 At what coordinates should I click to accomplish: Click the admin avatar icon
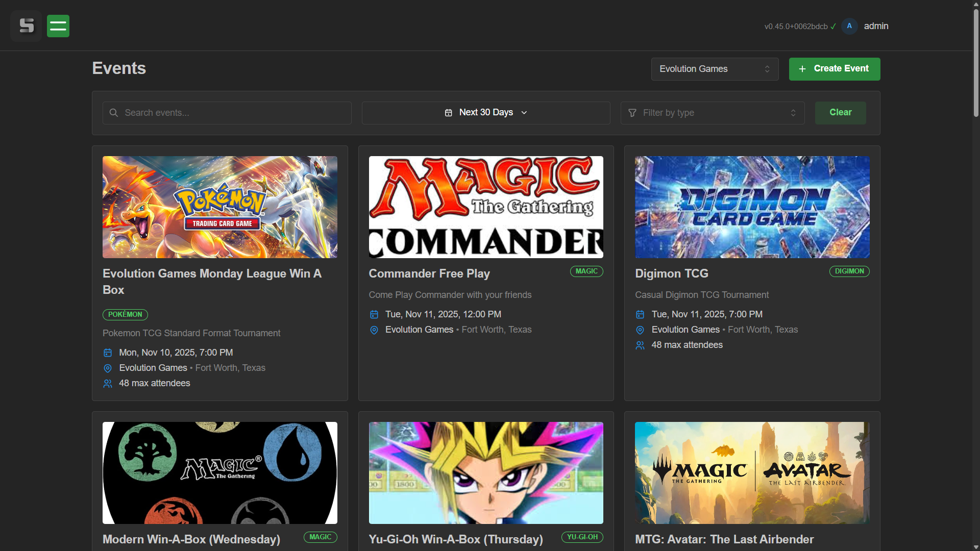[849, 26]
